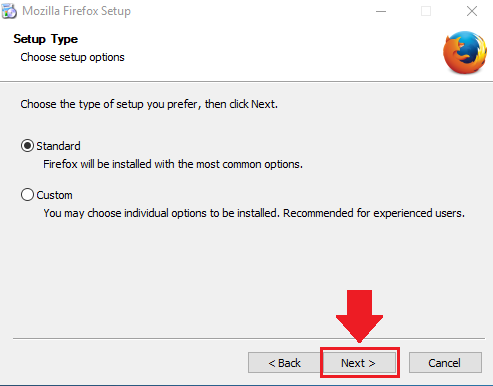Click 'Recommended for experienced users' description text
Image resolution: width=493 pixels, height=386 pixels.
(x=374, y=213)
